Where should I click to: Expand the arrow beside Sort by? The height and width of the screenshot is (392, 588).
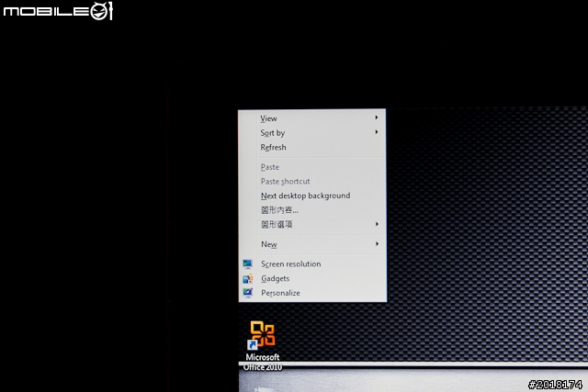click(377, 132)
